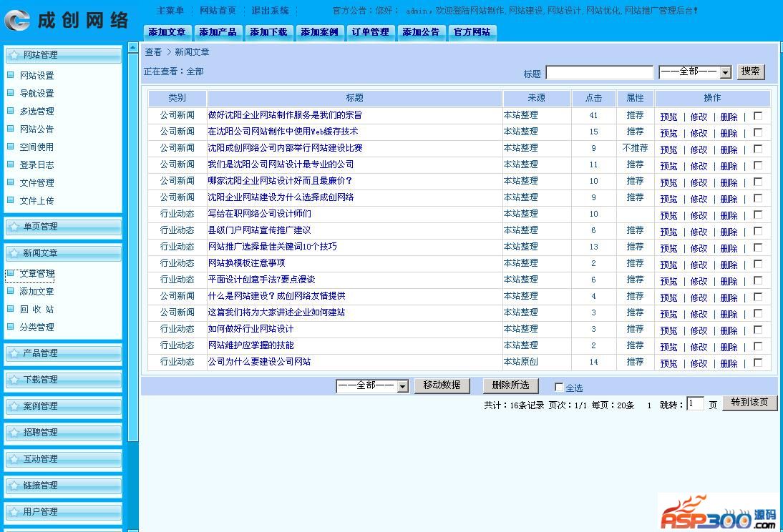Click the star icon beside 网站管理
This screenshot has width=783, height=532.
coord(14,55)
